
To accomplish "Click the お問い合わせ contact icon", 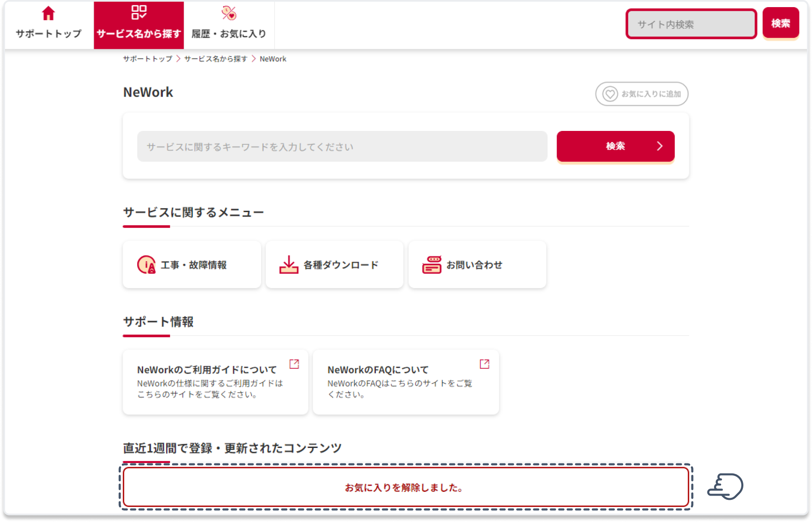I will [432, 265].
